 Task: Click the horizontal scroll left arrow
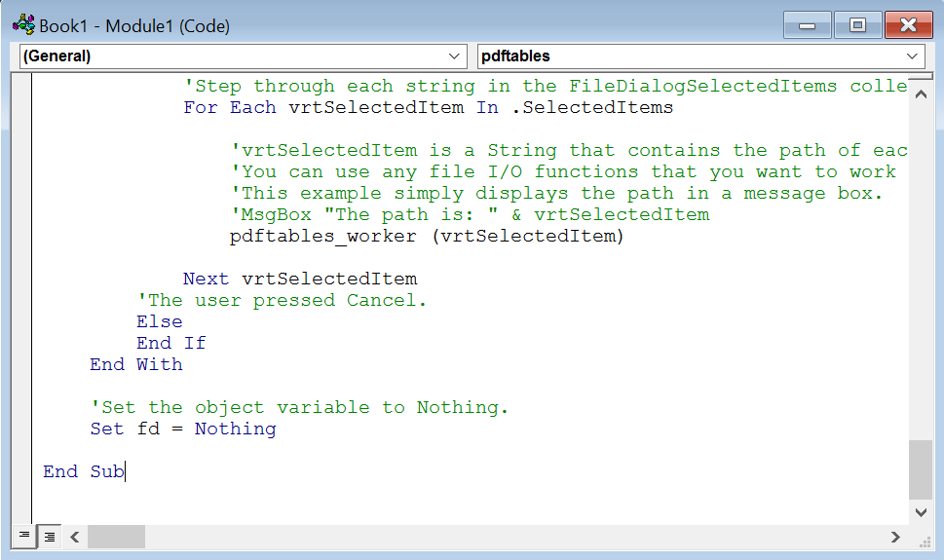point(75,537)
